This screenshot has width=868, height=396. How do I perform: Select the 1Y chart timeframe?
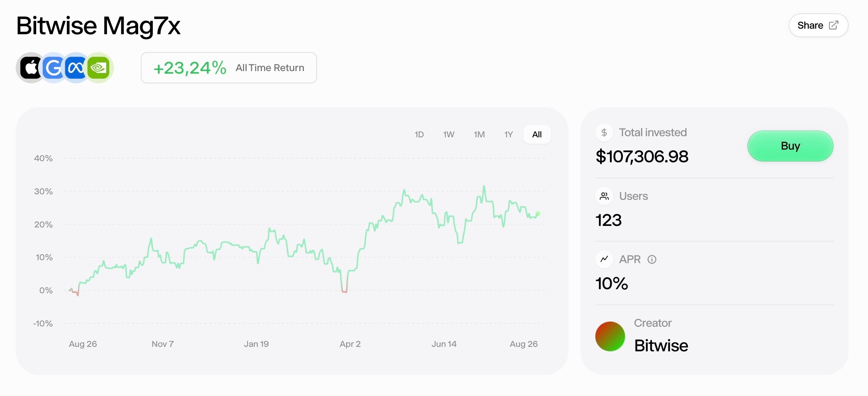509,134
